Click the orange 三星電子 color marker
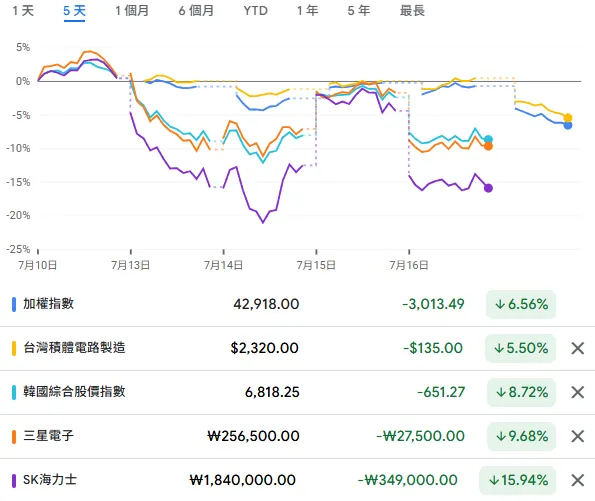 (x=14, y=436)
